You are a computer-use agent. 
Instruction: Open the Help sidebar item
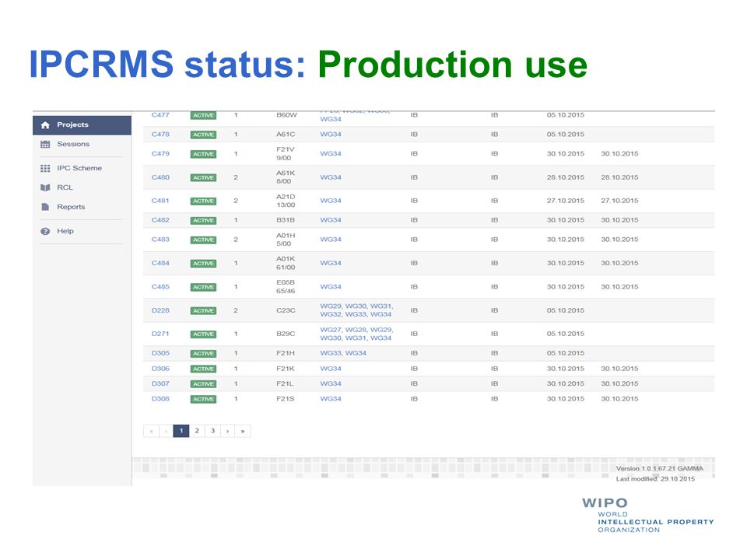82,232
